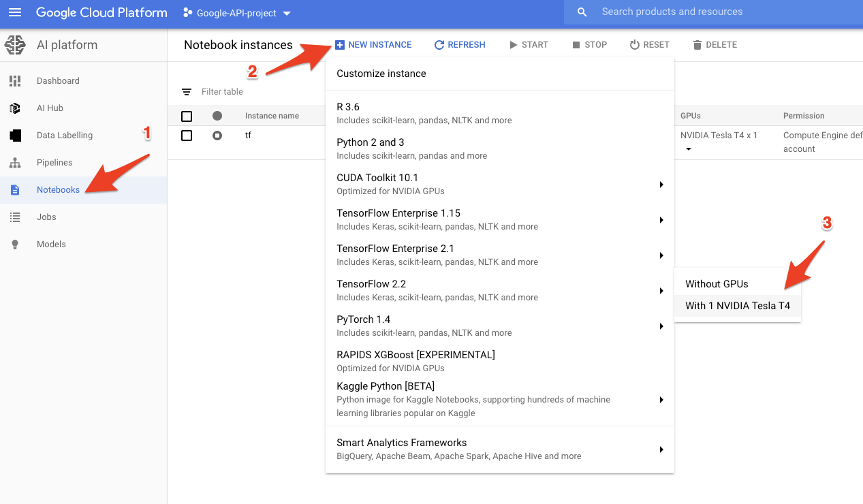Screen dimensions: 863x504
Task: Click the START button
Action: click(x=529, y=45)
